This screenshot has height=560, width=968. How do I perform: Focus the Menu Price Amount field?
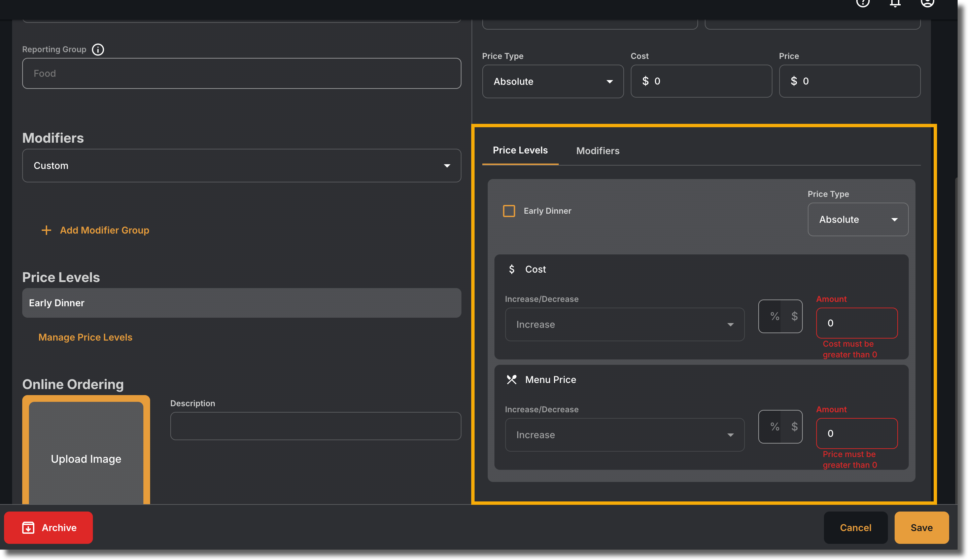pos(857,433)
